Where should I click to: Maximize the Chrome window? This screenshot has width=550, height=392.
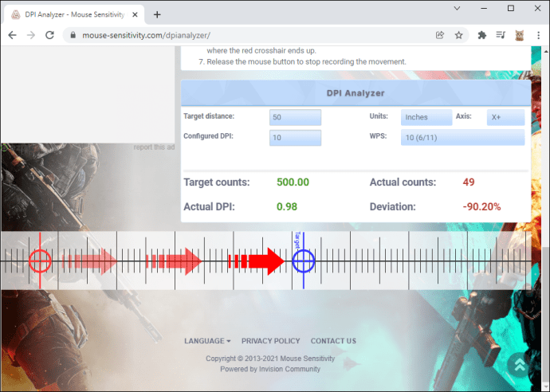click(511, 9)
